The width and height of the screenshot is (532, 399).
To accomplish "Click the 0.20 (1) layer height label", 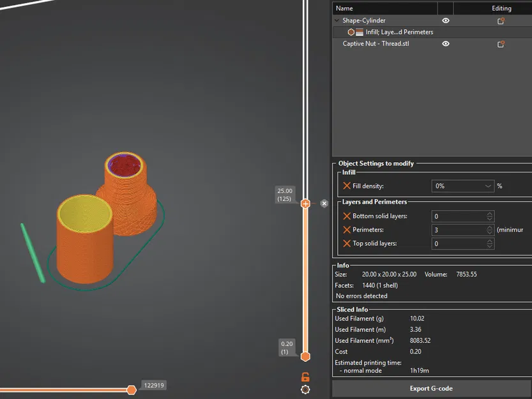I will tap(287, 347).
